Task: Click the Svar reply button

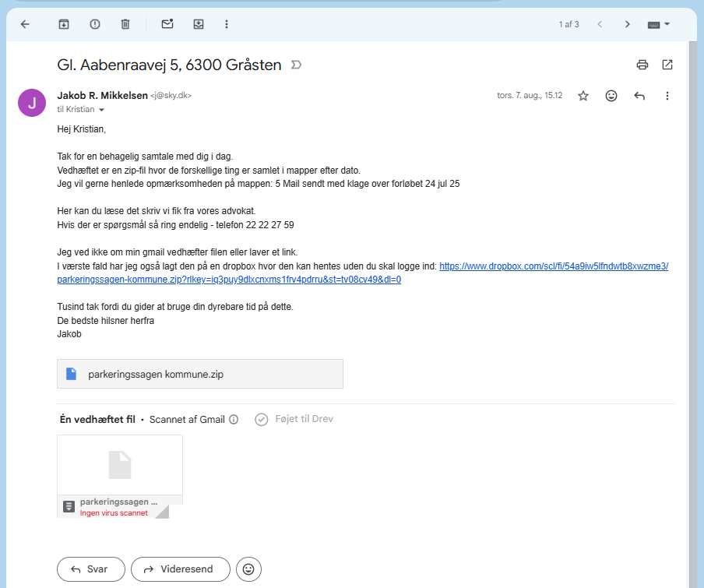Action: pyautogui.click(x=89, y=569)
